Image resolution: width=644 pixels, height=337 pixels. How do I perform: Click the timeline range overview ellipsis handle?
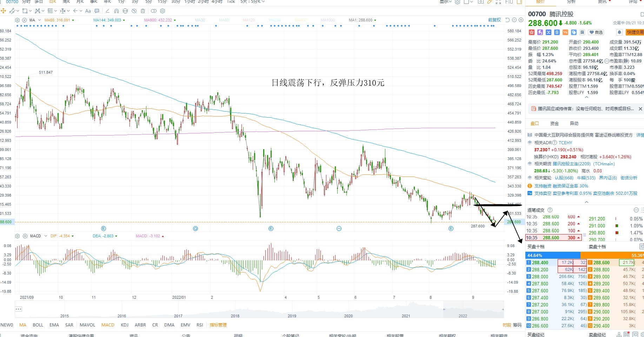(19, 309)
